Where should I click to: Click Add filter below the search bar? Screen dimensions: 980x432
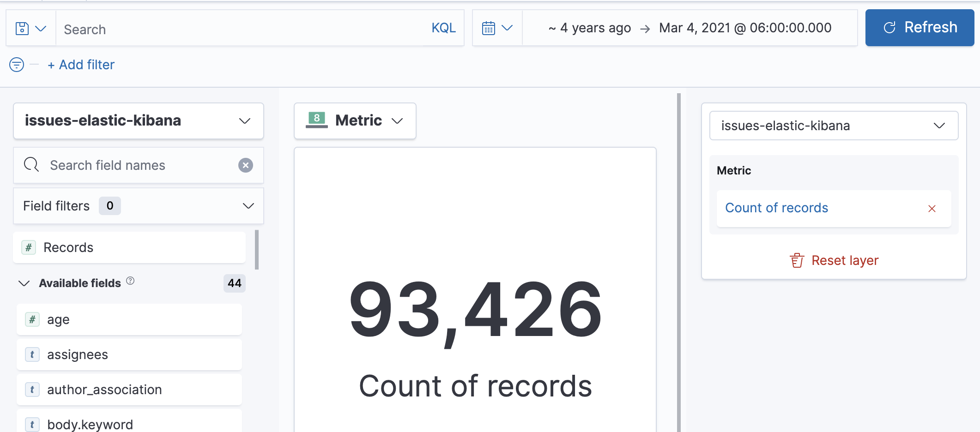81,65
